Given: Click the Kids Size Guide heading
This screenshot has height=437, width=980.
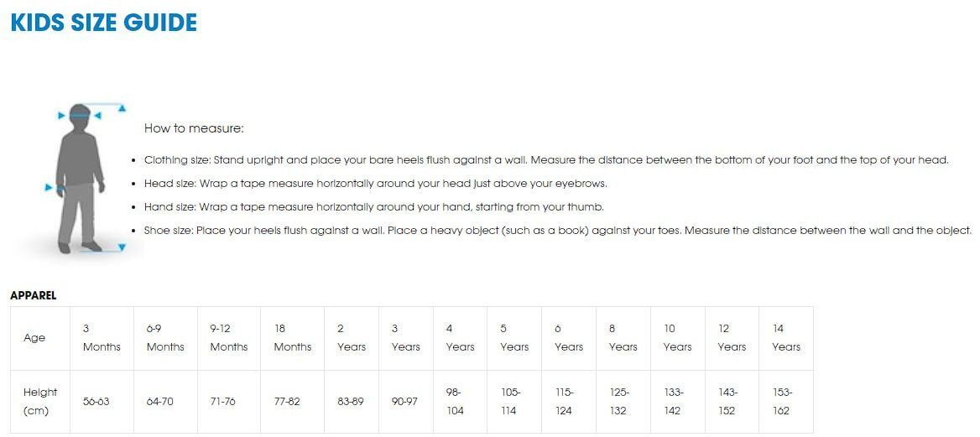Looking at the screenshot, I should click(104, 23).
